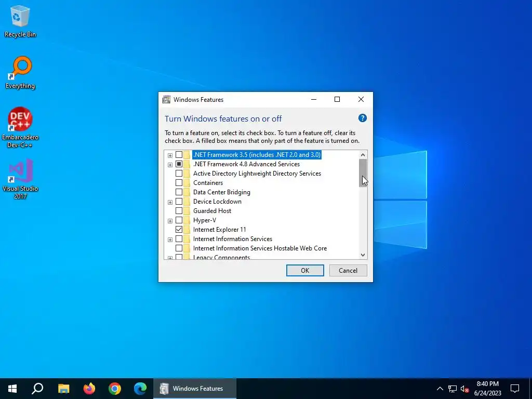The width and height of the screenshot is (532, 399).
Task: Click the Guarded Host folder icon
Action: [187, 211]
